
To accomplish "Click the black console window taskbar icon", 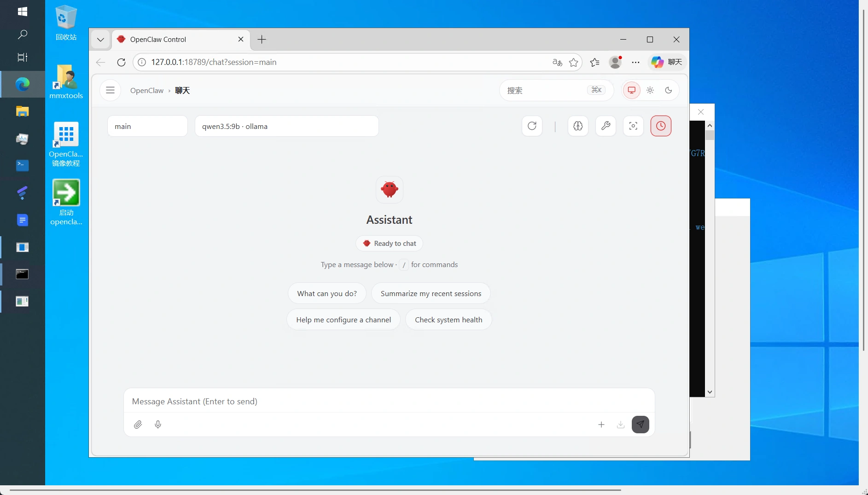I will point(22,274).
